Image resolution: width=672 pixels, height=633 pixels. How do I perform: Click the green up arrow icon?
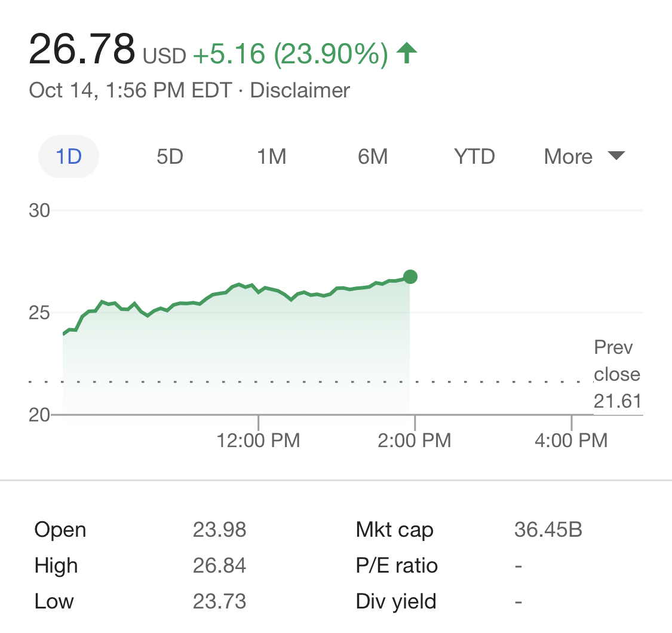tap(407, 54)
